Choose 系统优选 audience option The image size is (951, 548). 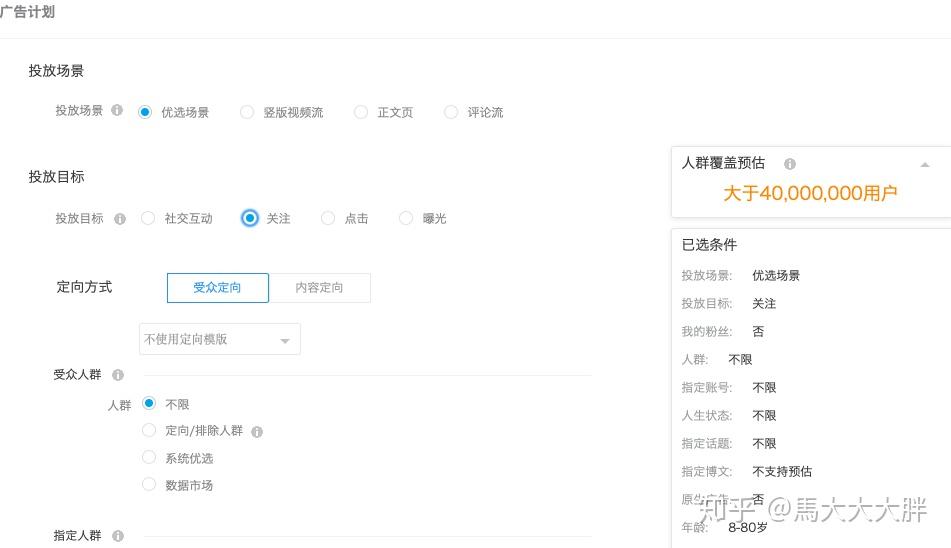[149, 457]
